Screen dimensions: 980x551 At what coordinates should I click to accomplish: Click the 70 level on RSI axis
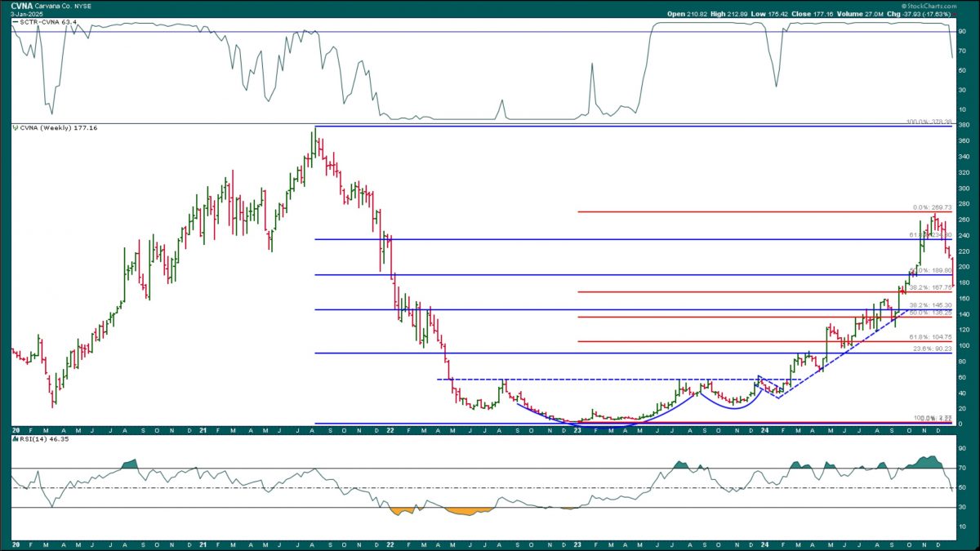(x=961, y=468)
